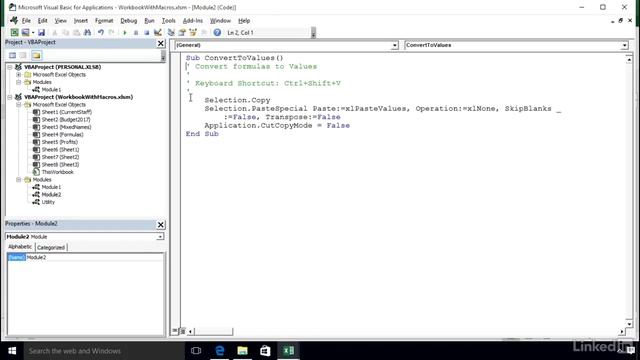Viewport: 640px width, 360px height.
Task: Click the Insert UserForm toolbar icon
Action: 25,32
